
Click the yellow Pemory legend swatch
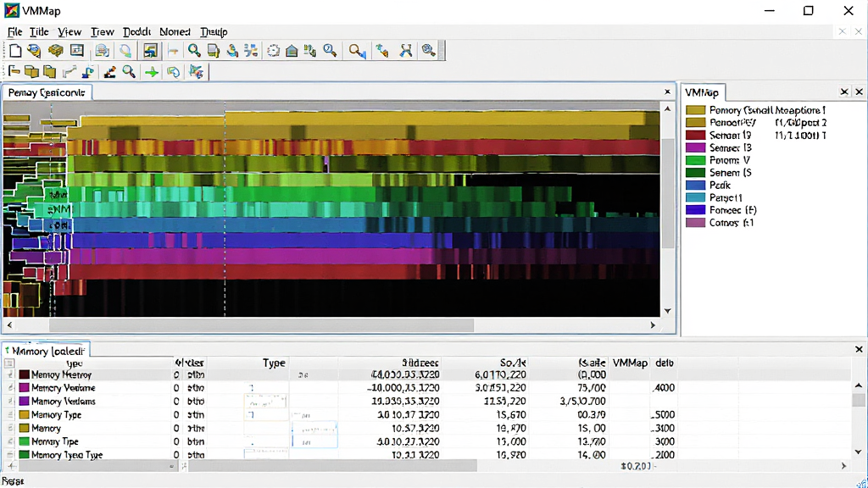[695, 110]
